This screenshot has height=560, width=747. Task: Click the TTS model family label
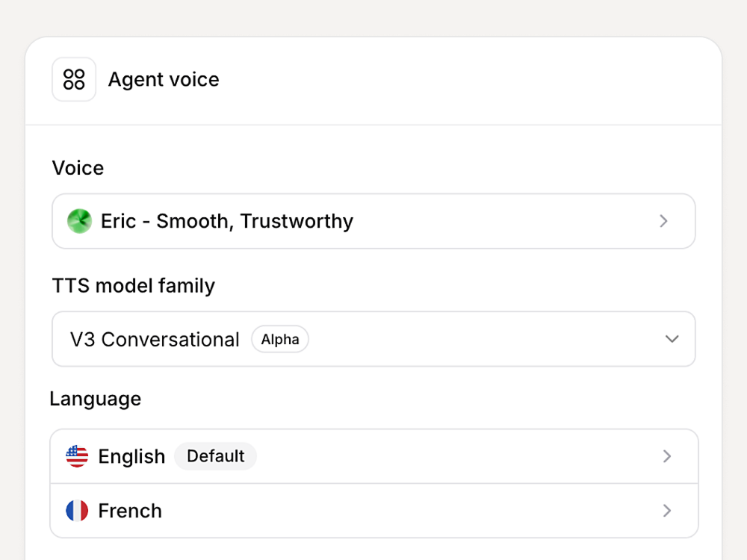click(x=133, y=286)
